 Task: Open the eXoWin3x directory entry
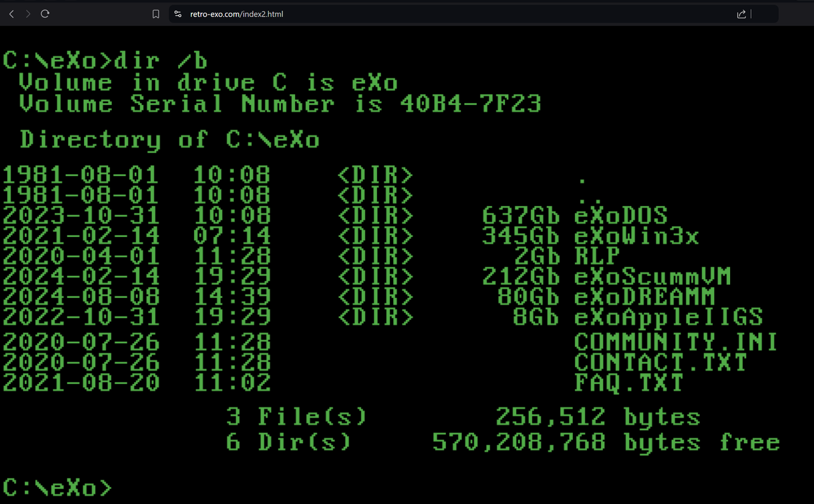pos(637,236)
